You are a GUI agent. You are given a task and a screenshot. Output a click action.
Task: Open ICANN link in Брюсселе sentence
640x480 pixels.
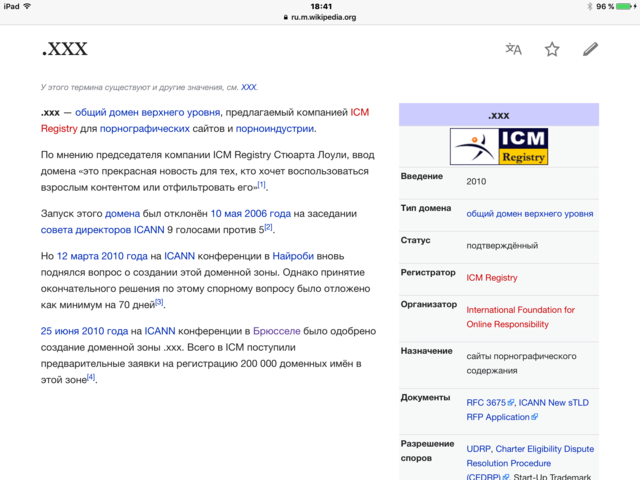point(160,331)
